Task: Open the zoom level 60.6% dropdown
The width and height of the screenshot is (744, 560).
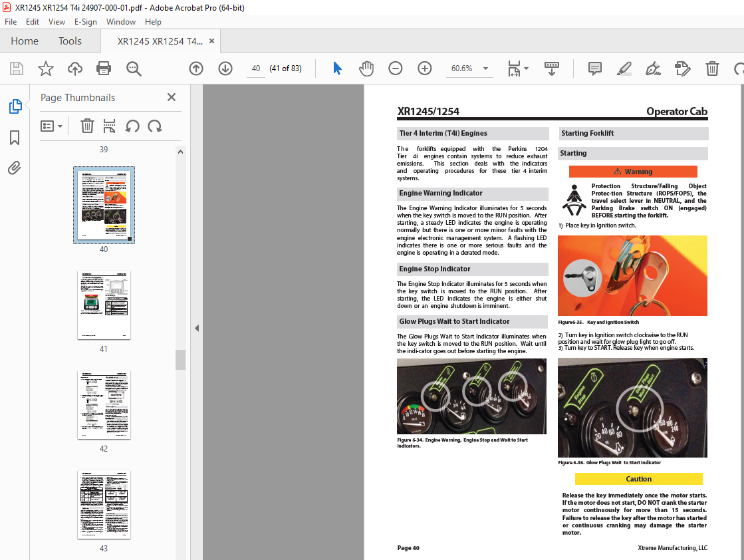Action: coord(485,69)
